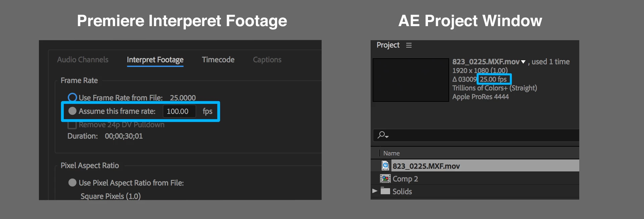Switch to the Audio Channels tab

pyautogui.click(x=83, y=60)
